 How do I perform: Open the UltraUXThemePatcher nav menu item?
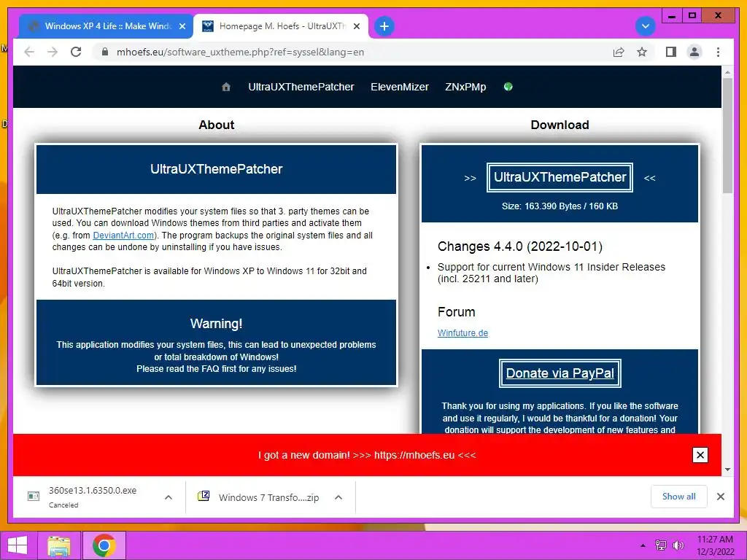click(x=301, y=87)
